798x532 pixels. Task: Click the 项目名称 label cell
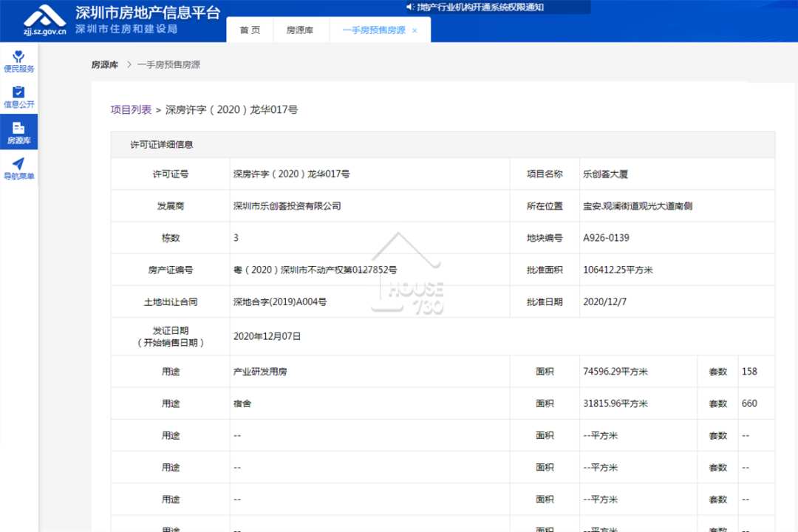click(x=545, y=174)
